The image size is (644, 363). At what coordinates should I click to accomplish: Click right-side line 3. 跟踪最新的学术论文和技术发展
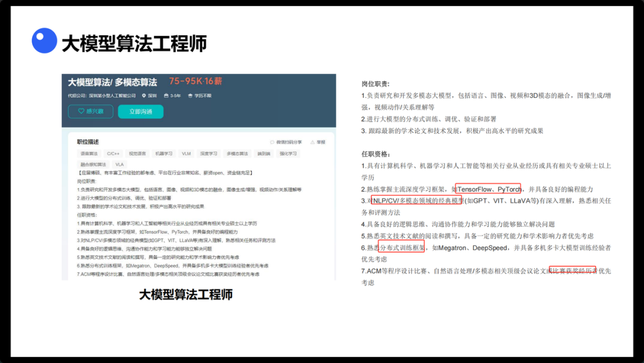(452, 131)
